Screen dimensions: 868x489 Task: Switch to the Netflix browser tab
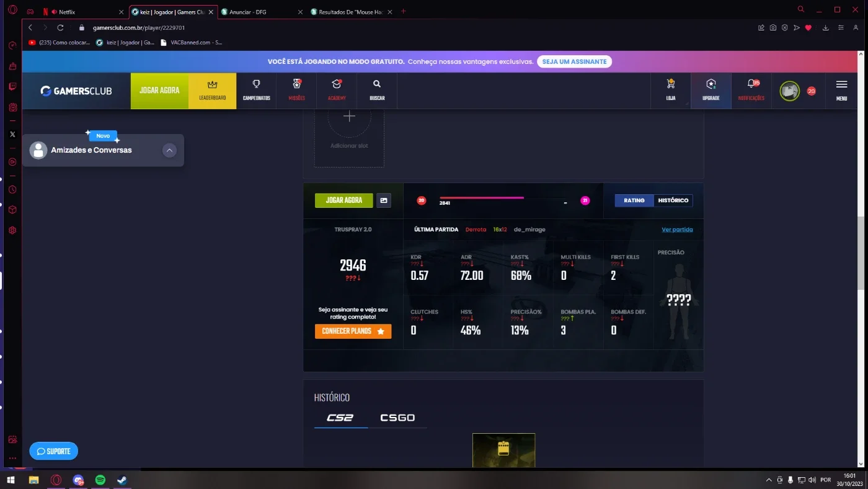tap(82, 12)
